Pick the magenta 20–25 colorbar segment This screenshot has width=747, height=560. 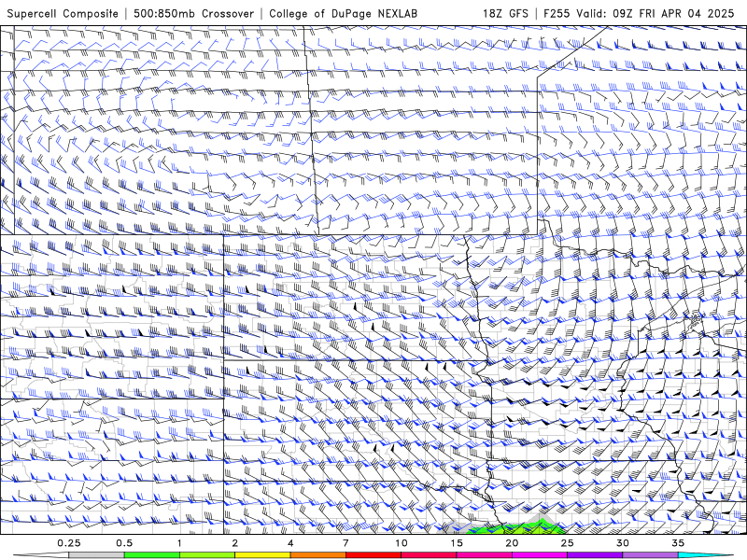(x=540, y=555)
